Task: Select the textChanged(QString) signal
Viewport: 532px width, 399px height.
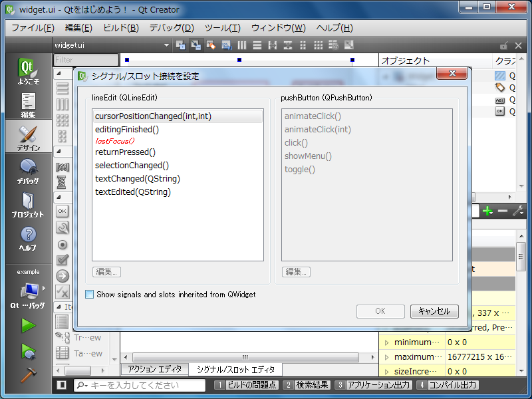Action: 138,179
